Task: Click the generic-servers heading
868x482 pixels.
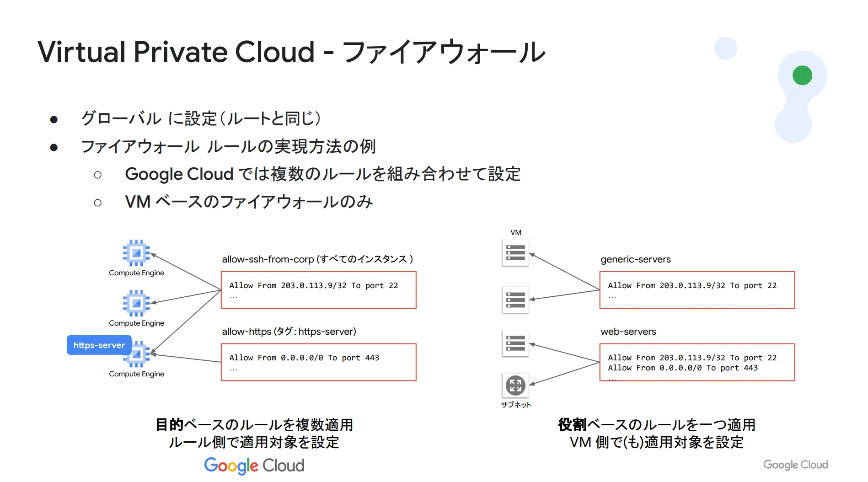Action: 636,259
